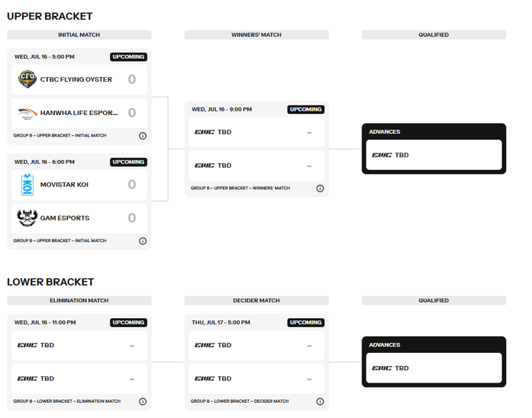
Task: Open the CTBC Flying Oyster team row
Action: pyautogui.click(x=79, y=80)
